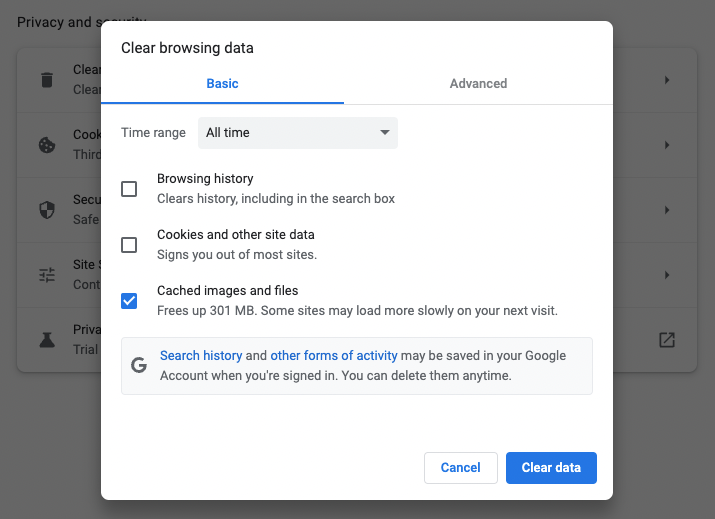Expand the cookies row chevron arrow
The image size is (715, 519).
pyautogui.click(x=667, y=145)
